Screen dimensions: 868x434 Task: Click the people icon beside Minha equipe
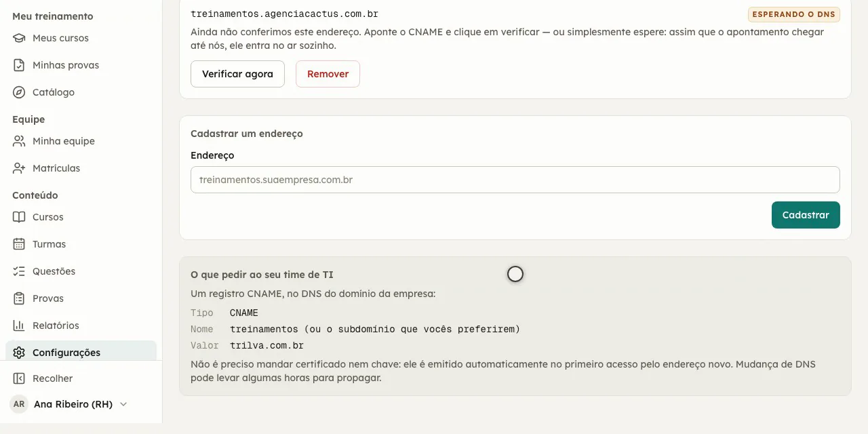click(19, 141)
